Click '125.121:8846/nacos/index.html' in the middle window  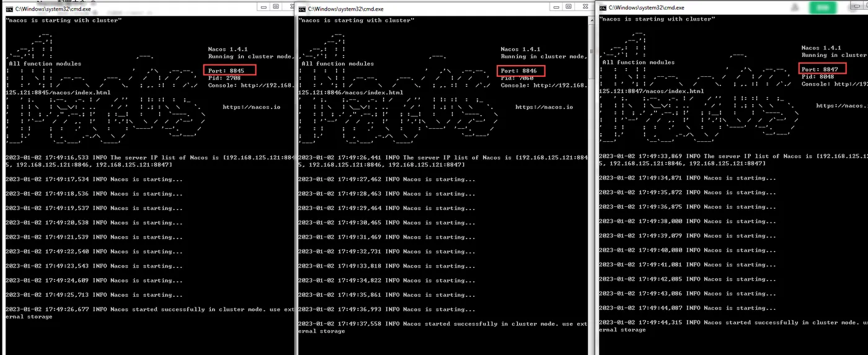pos(350,92)
